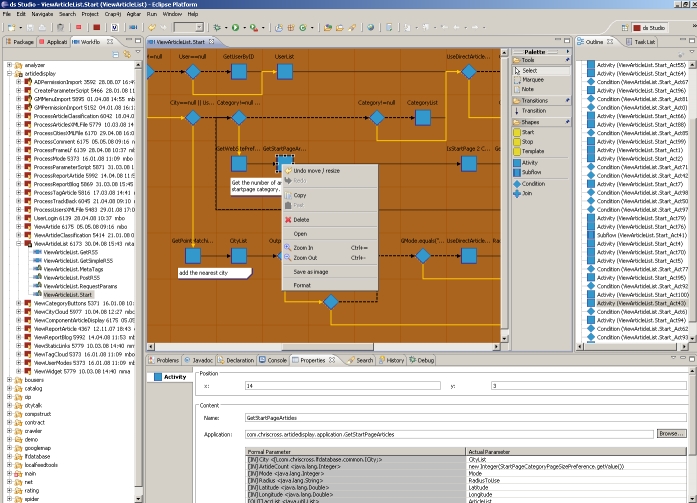Click the Browse button for Application
Viewport: 697px width, 503px height.
pos(670,434)
